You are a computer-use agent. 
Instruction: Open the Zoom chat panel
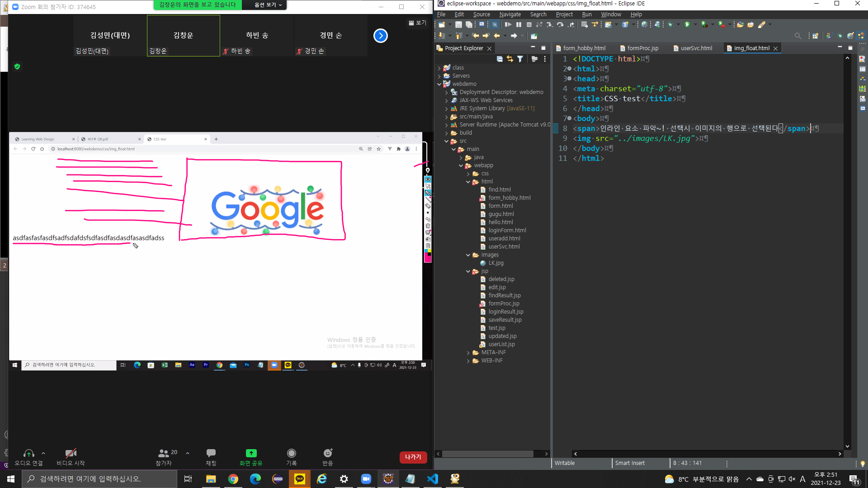pyautogui.click(x=211, y=454)
